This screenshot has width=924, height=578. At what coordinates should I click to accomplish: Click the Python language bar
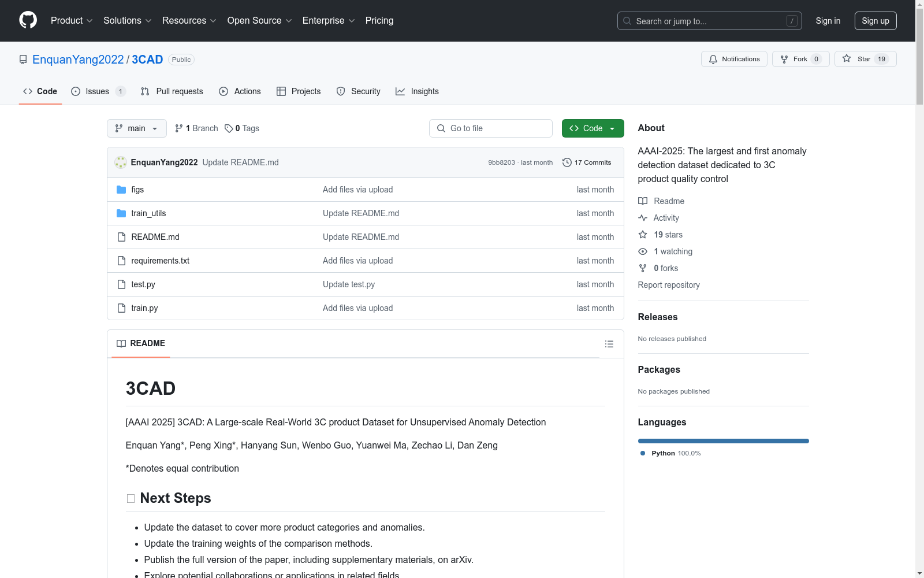click(x=724, y=441)
